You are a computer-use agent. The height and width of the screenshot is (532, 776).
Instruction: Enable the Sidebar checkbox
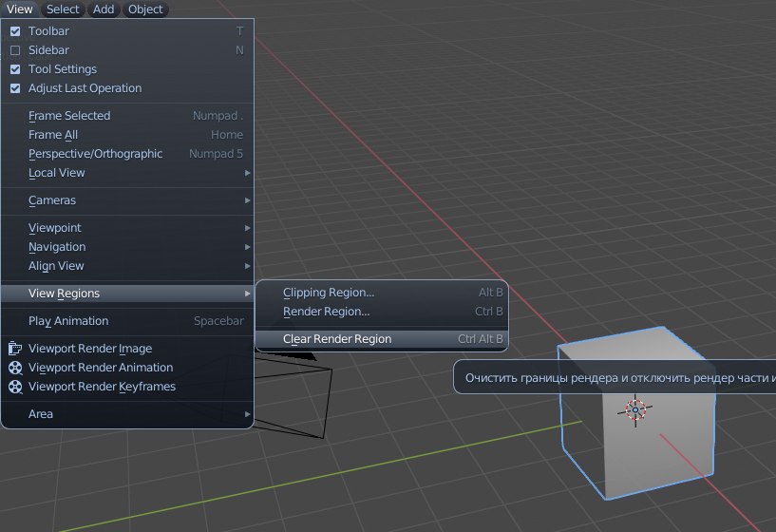coord(15,50)
